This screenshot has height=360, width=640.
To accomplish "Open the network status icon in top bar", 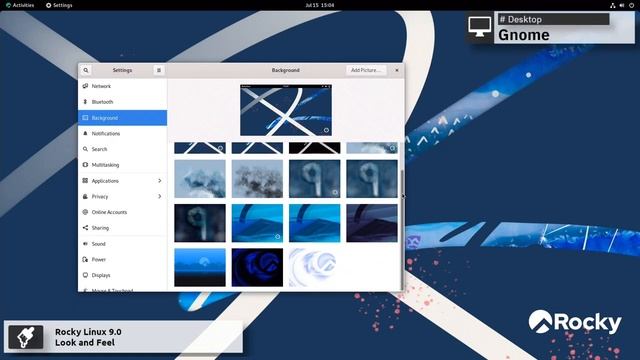I will tap(613, 5).
